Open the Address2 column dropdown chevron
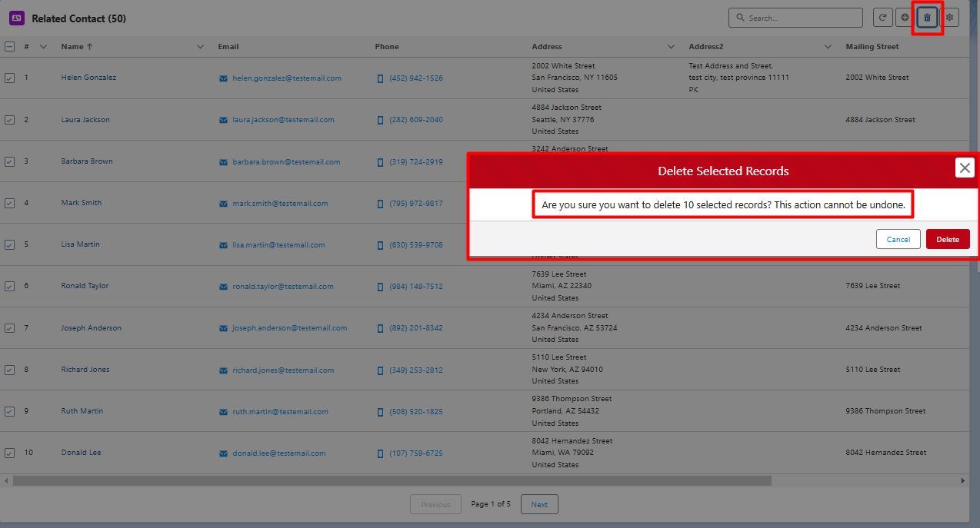 pyautogui.click(x=828, y=47)
